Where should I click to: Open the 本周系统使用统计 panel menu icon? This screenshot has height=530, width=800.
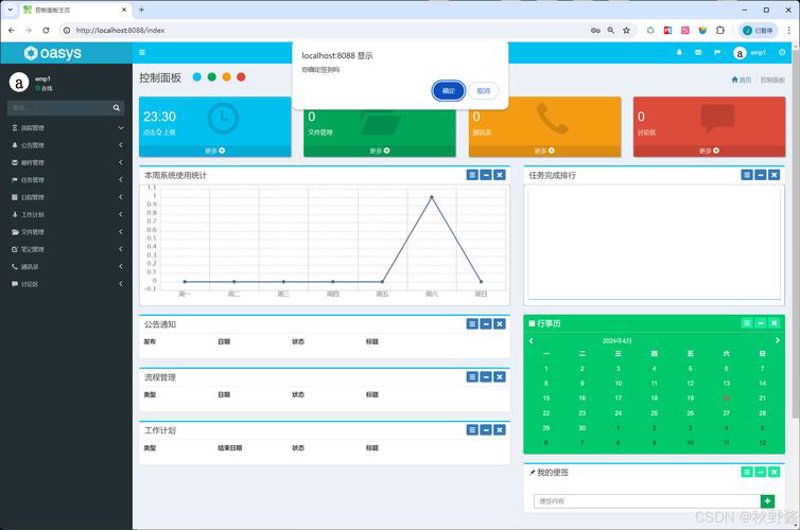(x=472, y=175)
